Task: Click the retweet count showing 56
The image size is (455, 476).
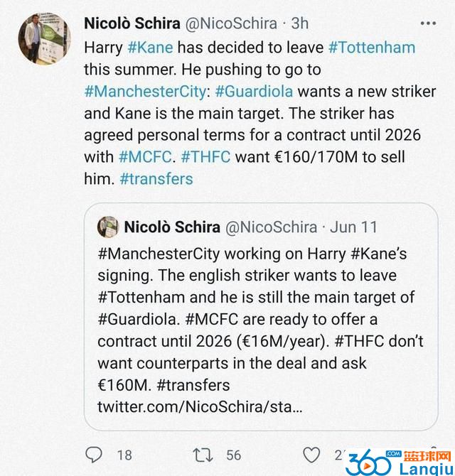Action: point(233,455)
